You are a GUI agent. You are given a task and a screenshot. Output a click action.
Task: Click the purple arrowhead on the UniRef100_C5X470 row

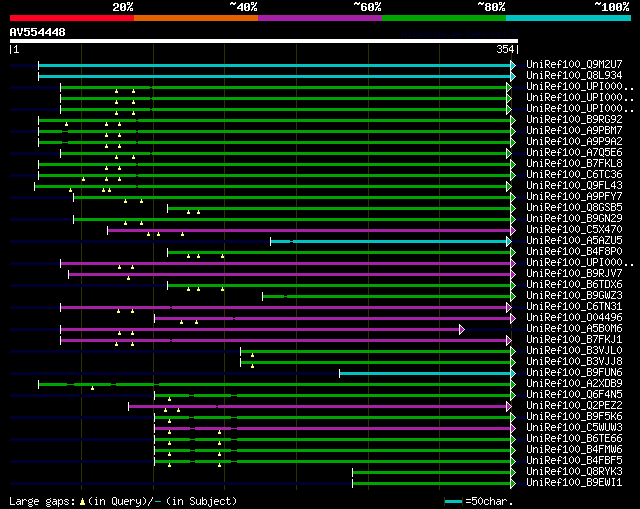point(513,231)
